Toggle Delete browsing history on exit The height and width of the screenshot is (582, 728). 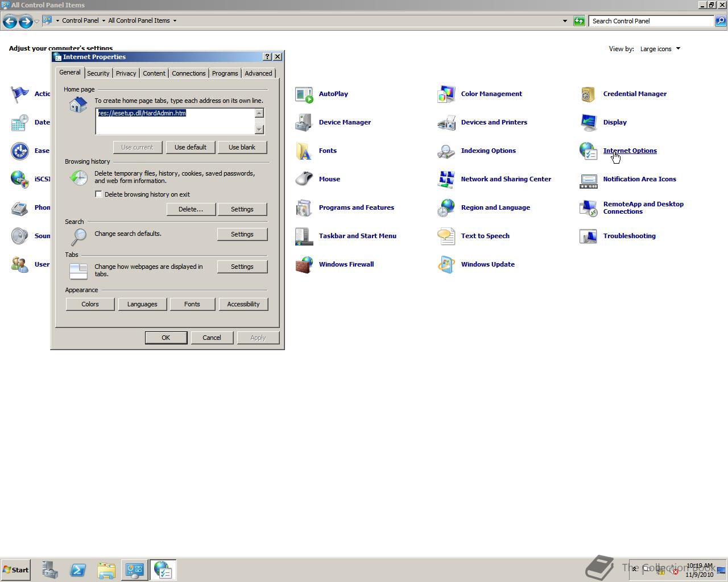(98, 194)
